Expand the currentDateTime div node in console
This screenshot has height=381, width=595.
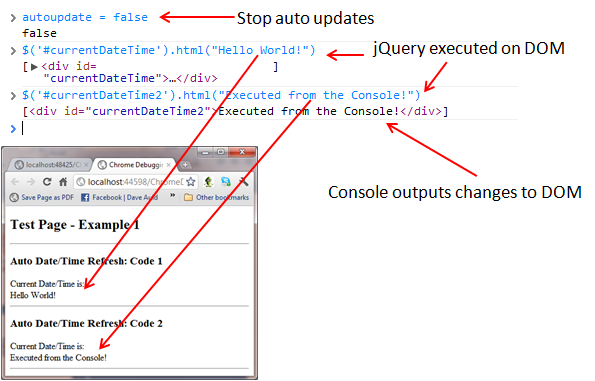pos(34,67)
